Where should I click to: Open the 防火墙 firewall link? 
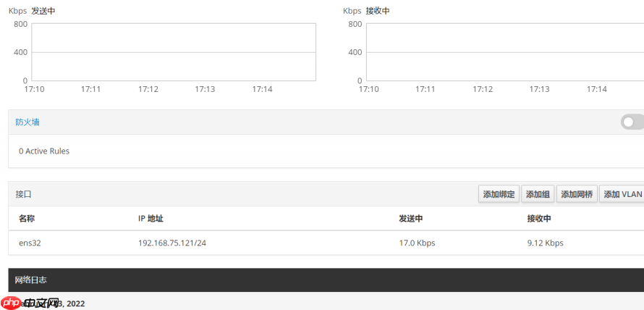click(x=27, y=122)
